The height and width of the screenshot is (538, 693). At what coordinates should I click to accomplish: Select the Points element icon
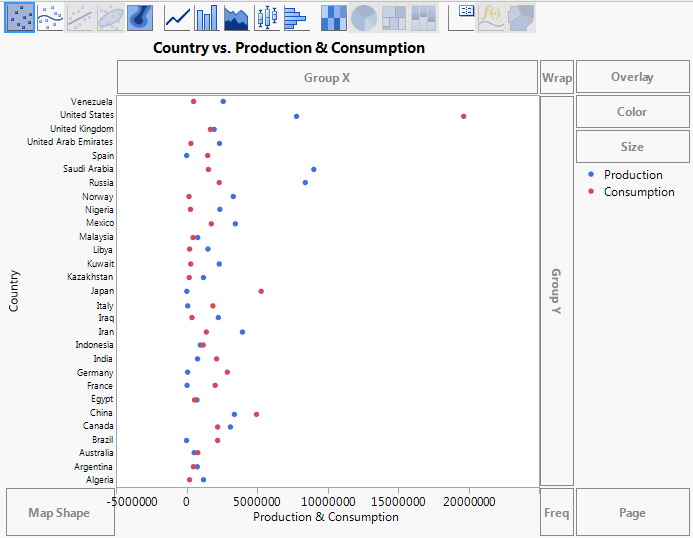pyautogui.click(x=19, y=16)
